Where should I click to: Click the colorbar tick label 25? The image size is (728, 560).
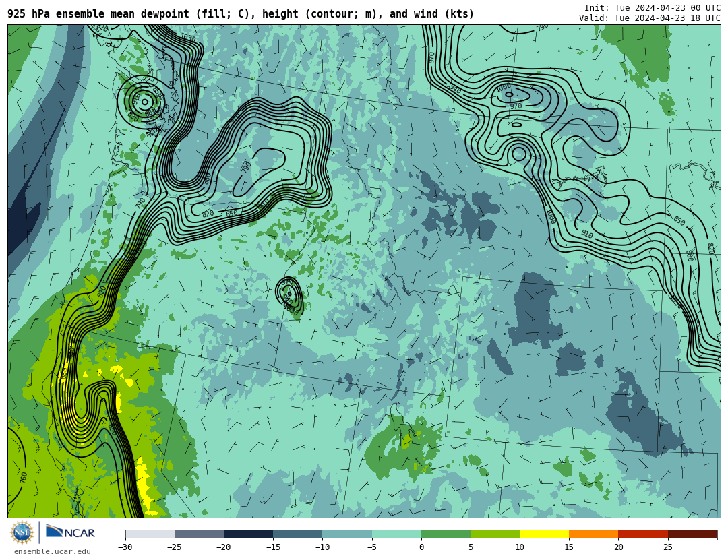coord(667,547)
